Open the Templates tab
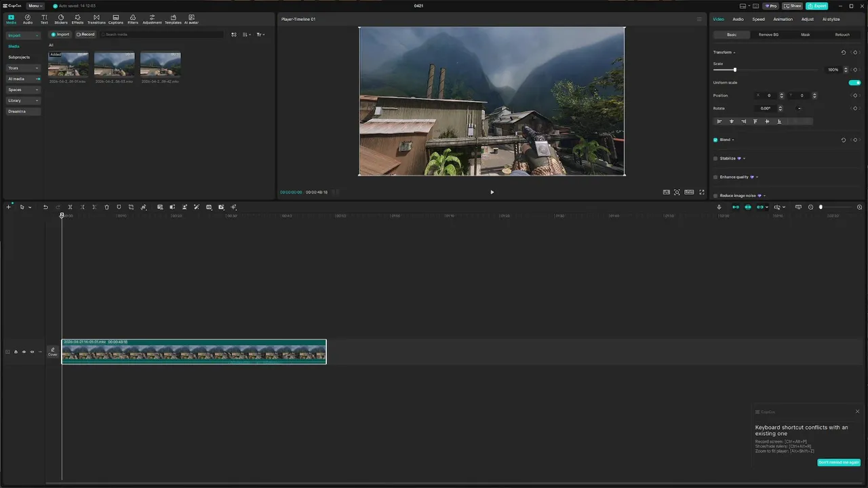Viewport: 868px width, 488px height. pyautogui.click(x=173, y=19)
